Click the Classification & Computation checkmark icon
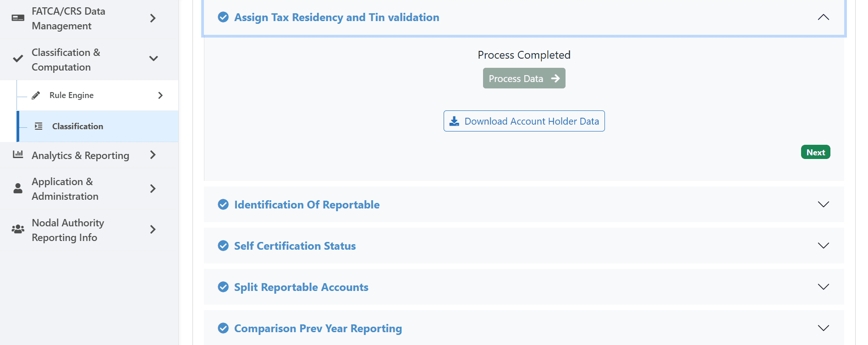Viewport: 868px width, 345px height. coord(18,59)
